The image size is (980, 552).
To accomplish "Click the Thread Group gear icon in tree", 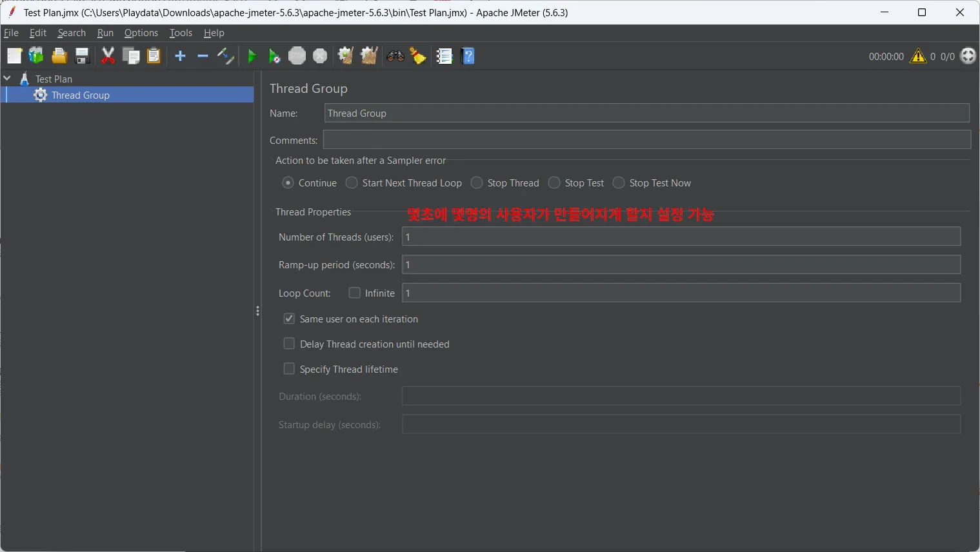I will click(41, 95).
